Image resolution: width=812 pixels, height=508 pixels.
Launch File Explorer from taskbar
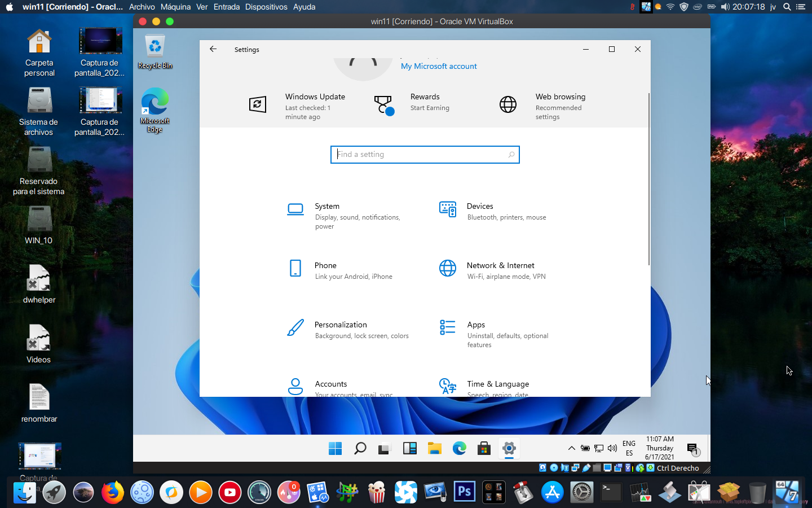434,448
